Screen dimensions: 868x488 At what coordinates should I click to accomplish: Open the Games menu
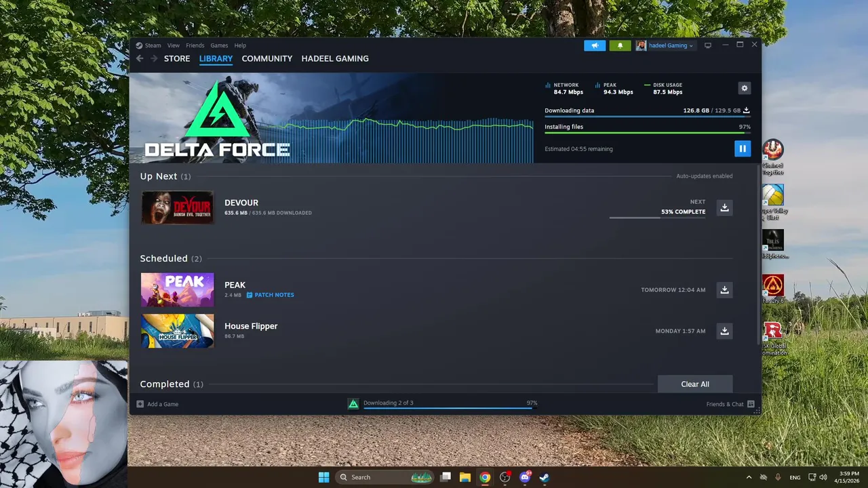(x=219, y=45)
